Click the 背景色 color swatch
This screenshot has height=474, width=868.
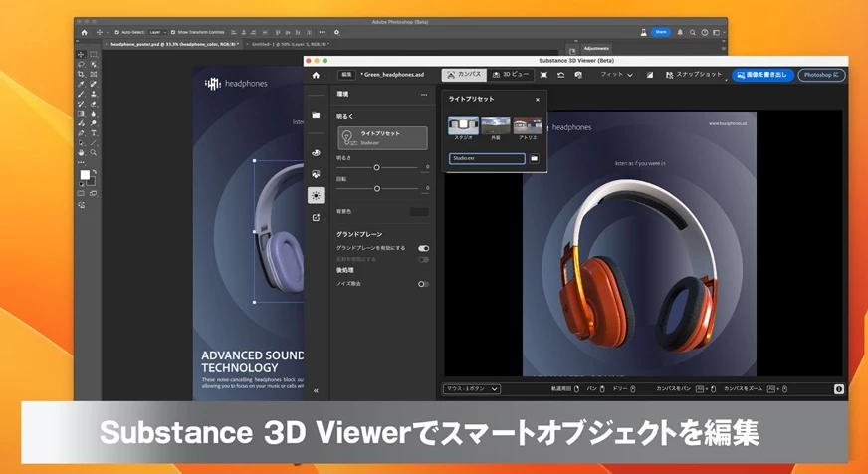pos(419,212)
